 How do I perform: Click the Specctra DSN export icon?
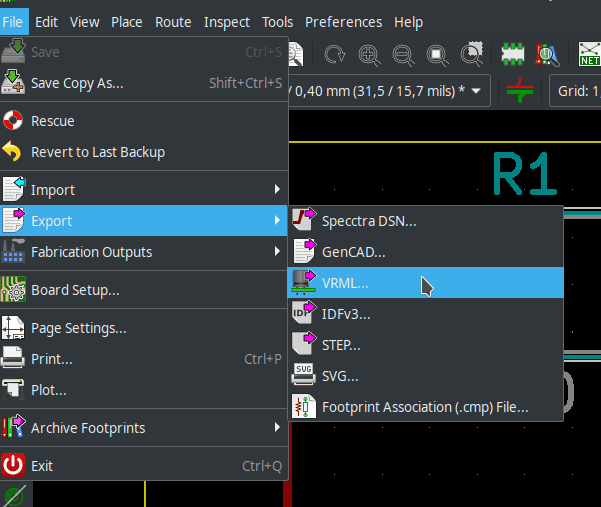pyautogui.click(x=304, y=219)
